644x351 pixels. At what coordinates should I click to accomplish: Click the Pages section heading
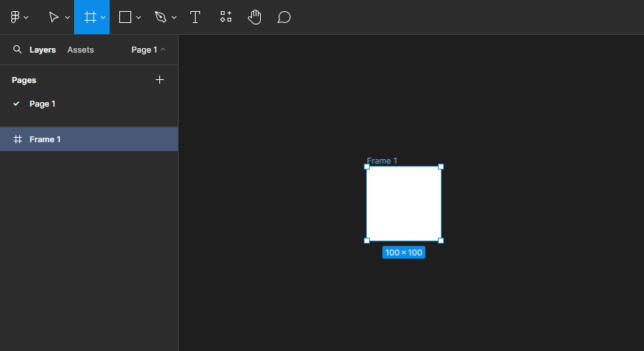click(x=24, y=80)
